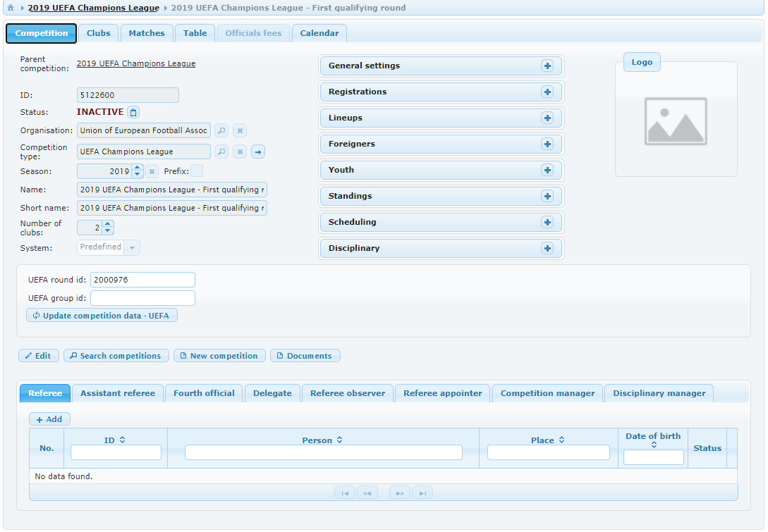Click the Update competition data - UEFA button
Viewport: 768px width, 532px height.
tap(102, 316)
